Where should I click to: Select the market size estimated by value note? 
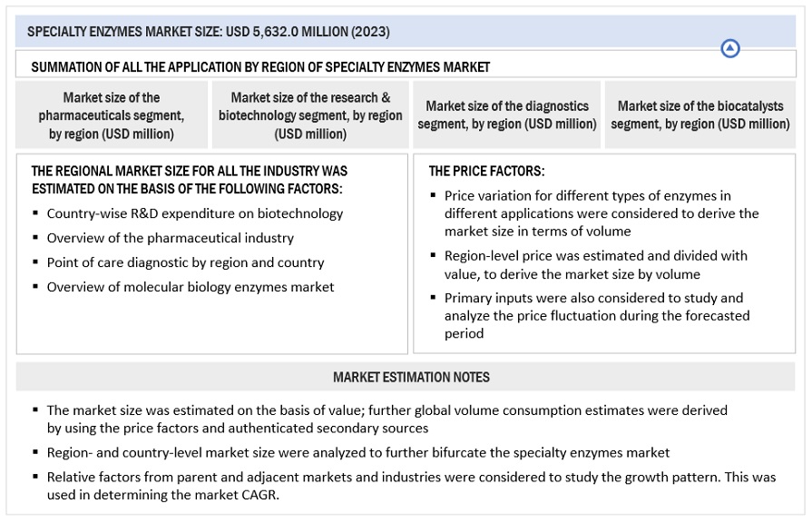coord(386,419)
